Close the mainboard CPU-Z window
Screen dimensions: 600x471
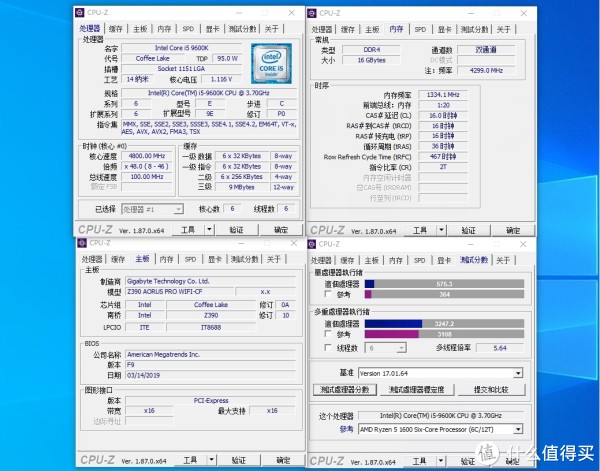pyautogui.click(x=293, y=243)
